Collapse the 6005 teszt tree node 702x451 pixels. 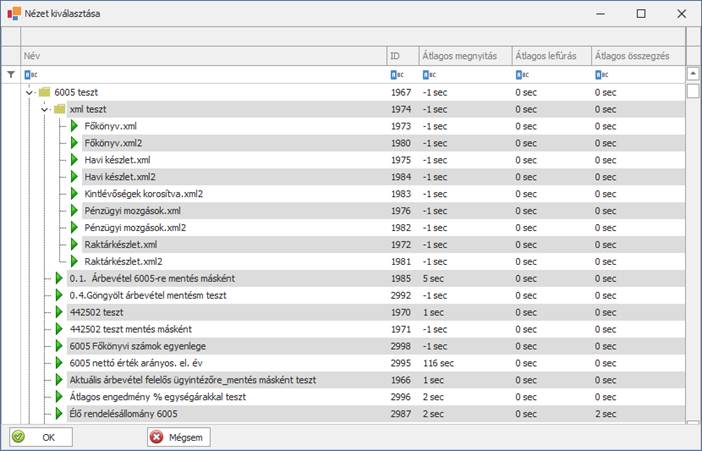tap(29, 92)
